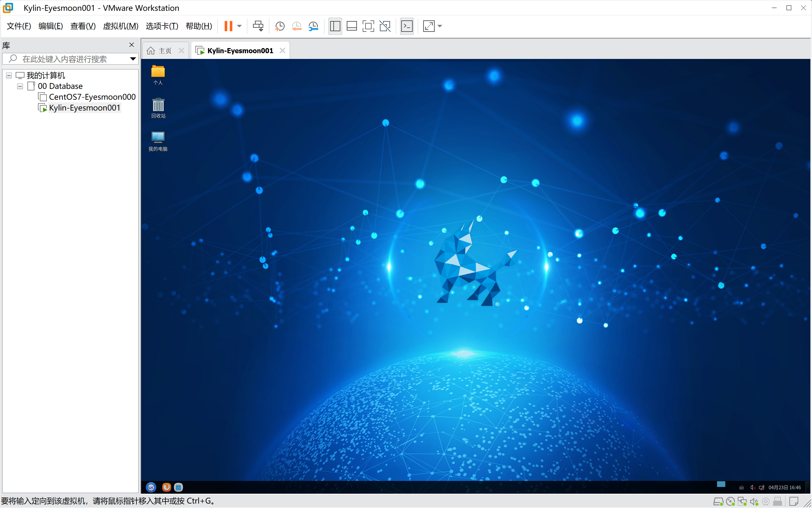Screen dimensions: 812x508
Task: Open the power options dropdown arrow
Action: tap(239, 26)
